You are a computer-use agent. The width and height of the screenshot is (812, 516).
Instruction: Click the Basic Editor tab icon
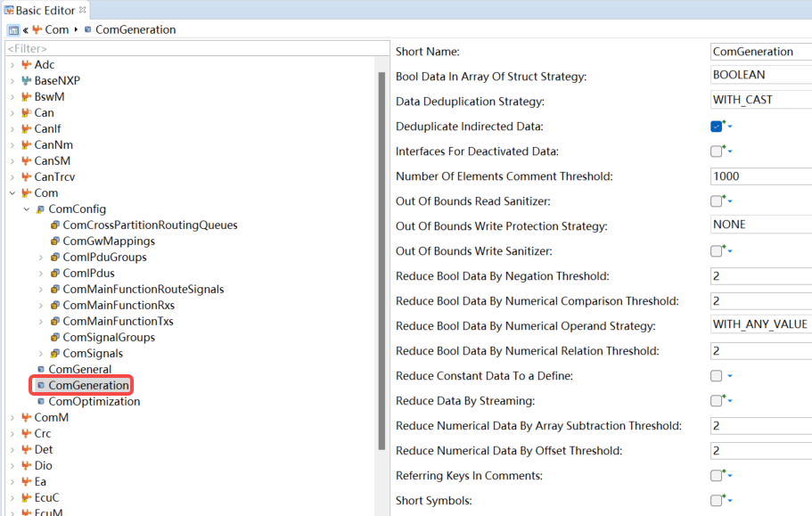tap(9, 10)
